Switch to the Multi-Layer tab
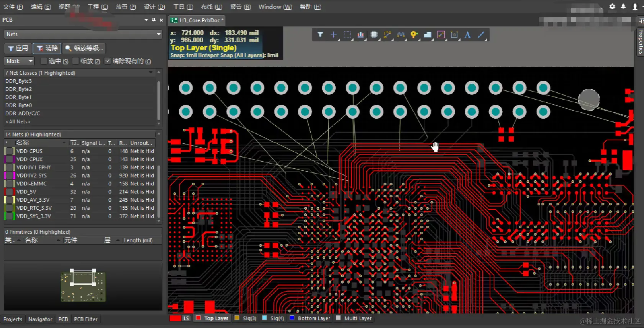 tap(354, 318)
